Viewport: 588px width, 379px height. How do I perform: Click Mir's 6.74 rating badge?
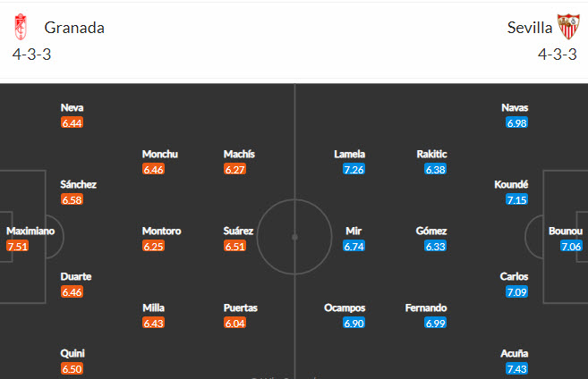coord(354,246)
